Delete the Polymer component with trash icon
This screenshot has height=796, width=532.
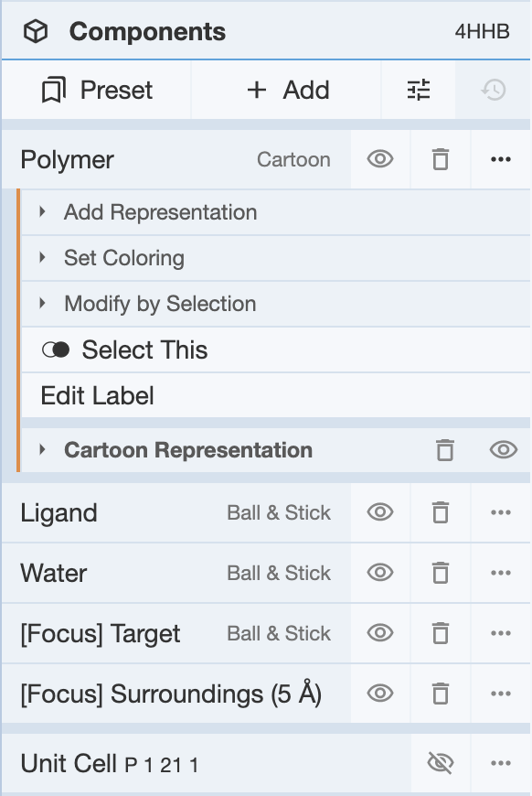point(441,159)
